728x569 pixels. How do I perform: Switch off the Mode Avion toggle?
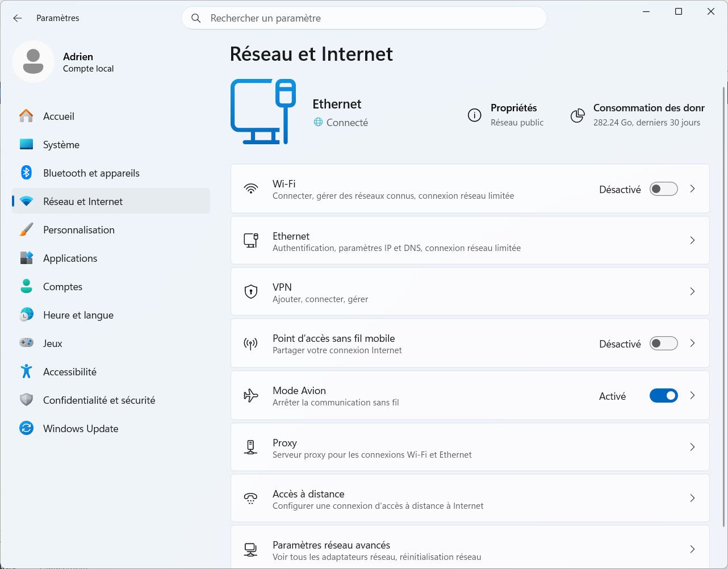[664, 396]
